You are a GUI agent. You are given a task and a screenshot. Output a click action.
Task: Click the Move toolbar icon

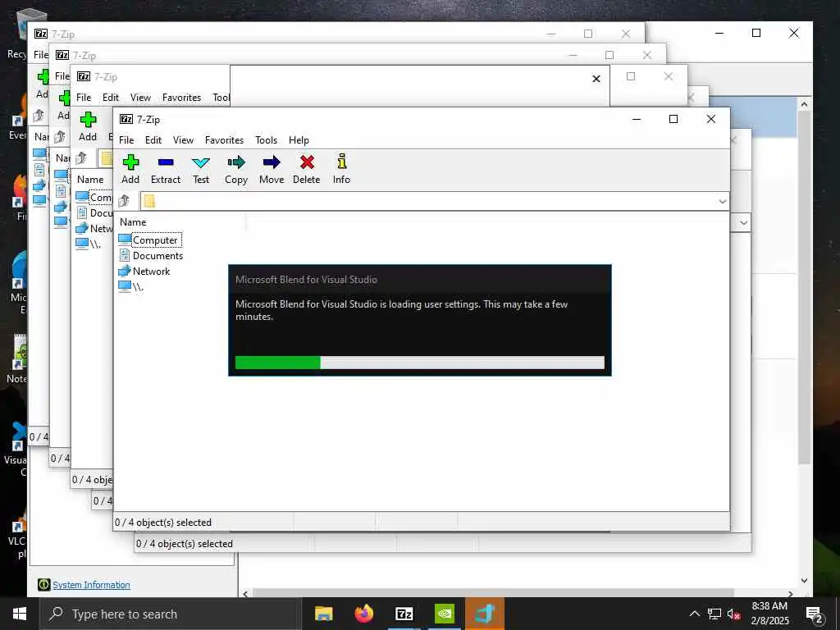click(x=272, y=162)
